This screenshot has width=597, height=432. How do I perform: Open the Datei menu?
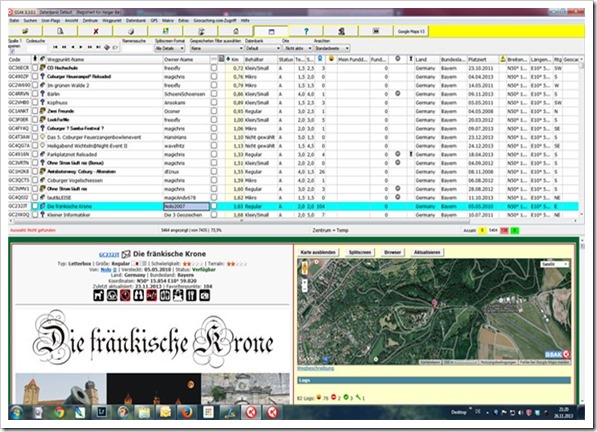pos(14,21)
